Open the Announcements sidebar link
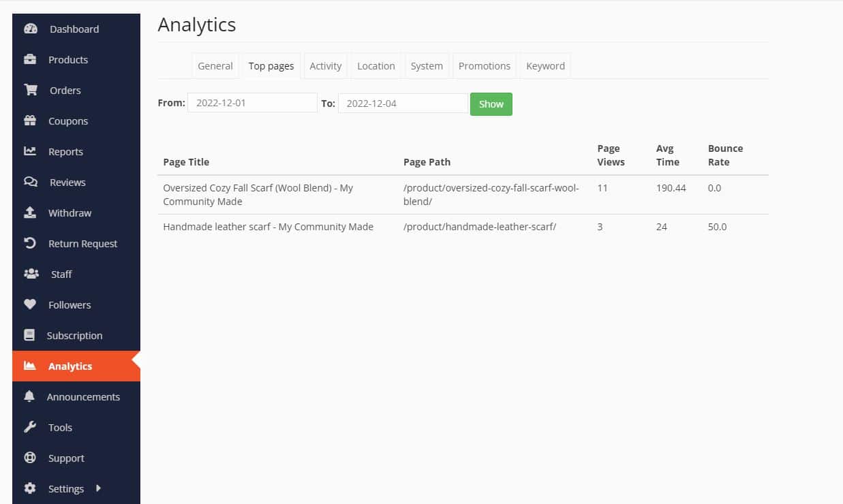This screenshot has height=504, width=843. [x=83, y=396]
